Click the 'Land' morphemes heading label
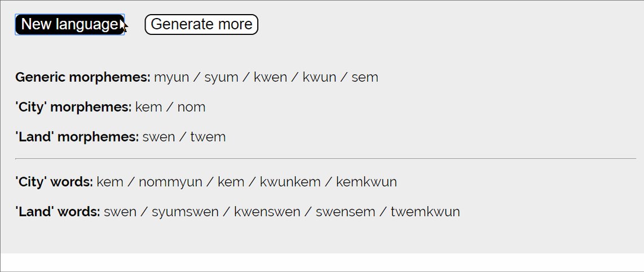 tap(77, 137)
